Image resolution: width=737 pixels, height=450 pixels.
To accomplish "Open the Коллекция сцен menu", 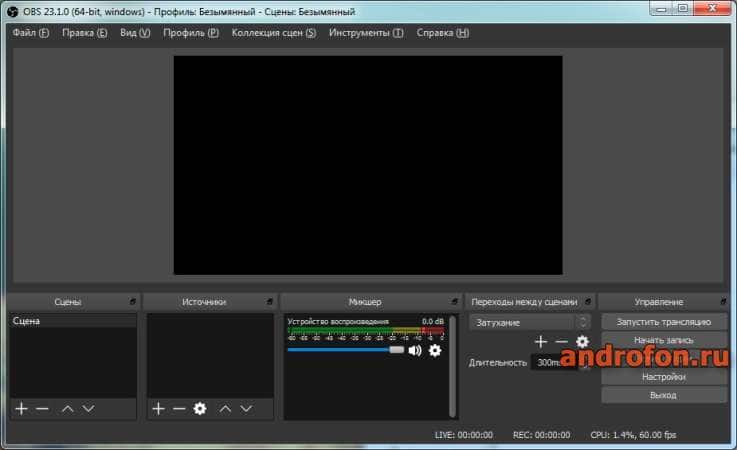I will coord(274,33).
